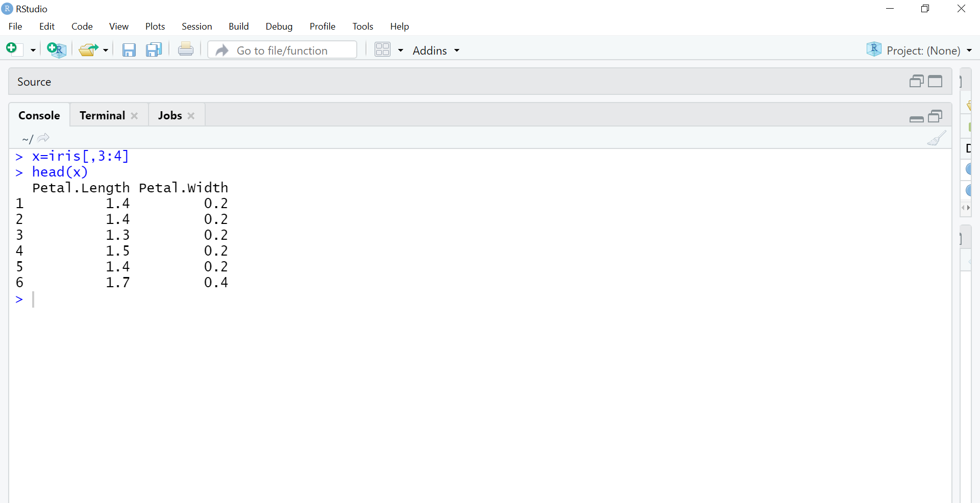The image size is (980, 503).
Task: Click the view current working directory arrow
Action: [44, 138]
